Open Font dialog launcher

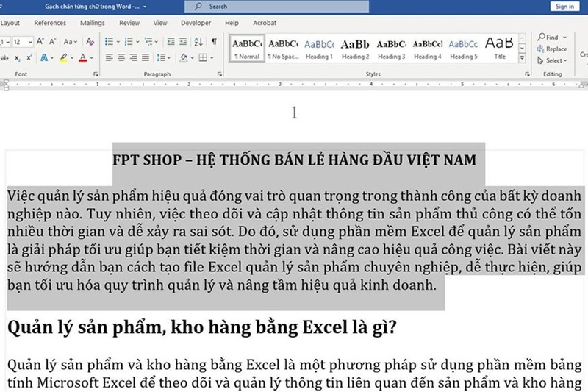coord(96,74)
